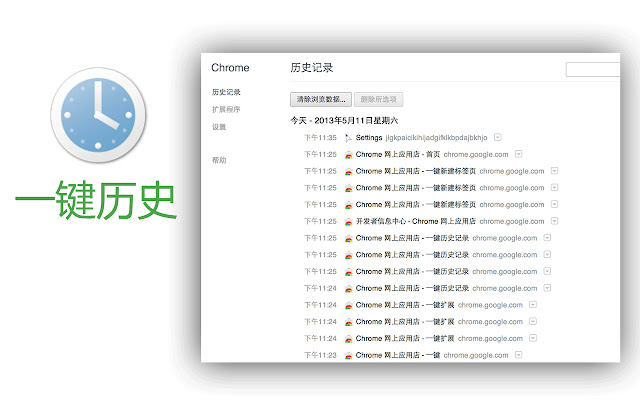This screenshot has width=640, height=400.
Task: Open the 一键历史记录 link visited at 下午11:24
Action: pos(412,288)
